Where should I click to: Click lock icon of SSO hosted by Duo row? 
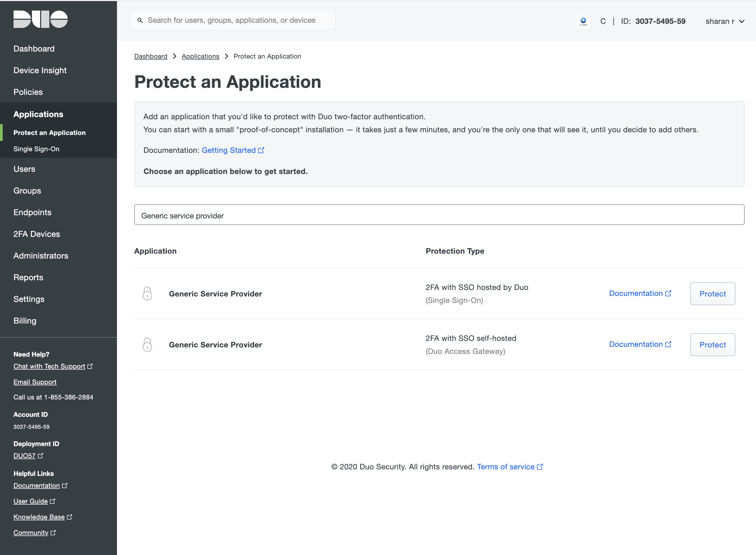pos(147,293)
